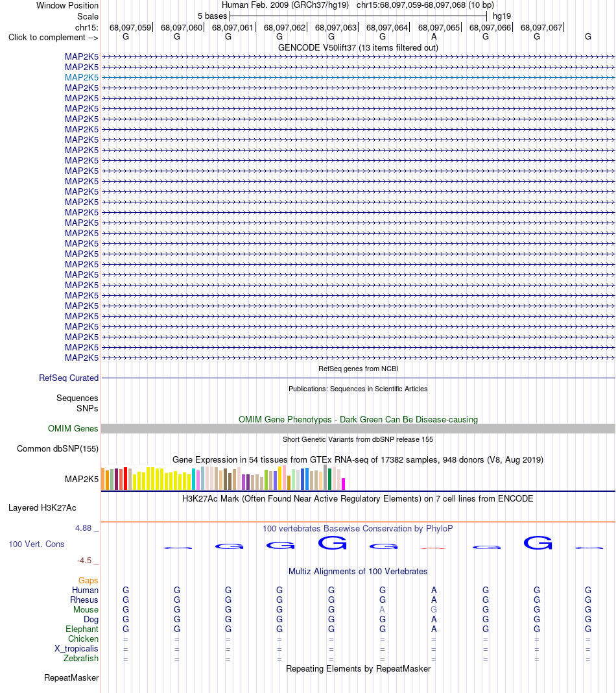Click the gray 'A' in the Mouse row
The width and height of the screenshot is (616, 693).
click(x=383, y=609)
